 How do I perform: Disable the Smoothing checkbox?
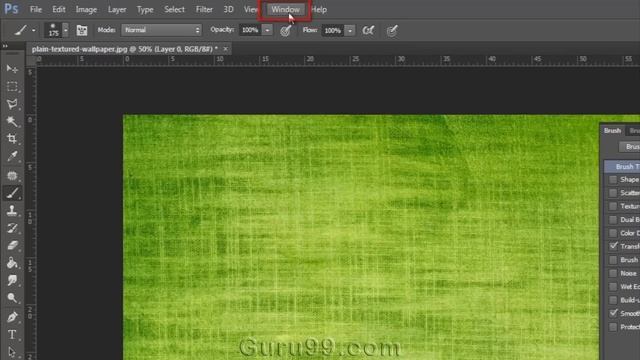[x=613, y=313]
